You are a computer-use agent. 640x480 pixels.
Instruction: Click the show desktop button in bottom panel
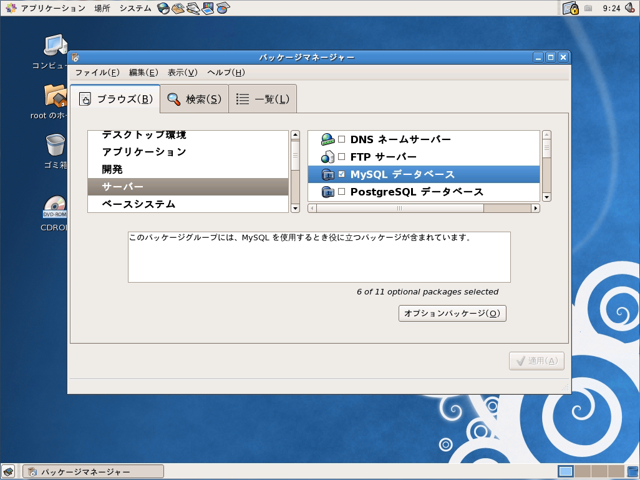click(8, 471)
